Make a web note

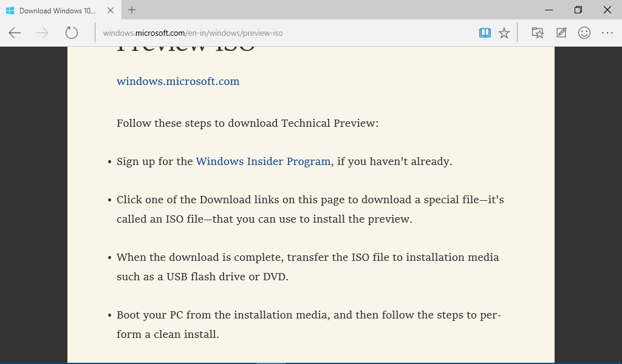561,33
